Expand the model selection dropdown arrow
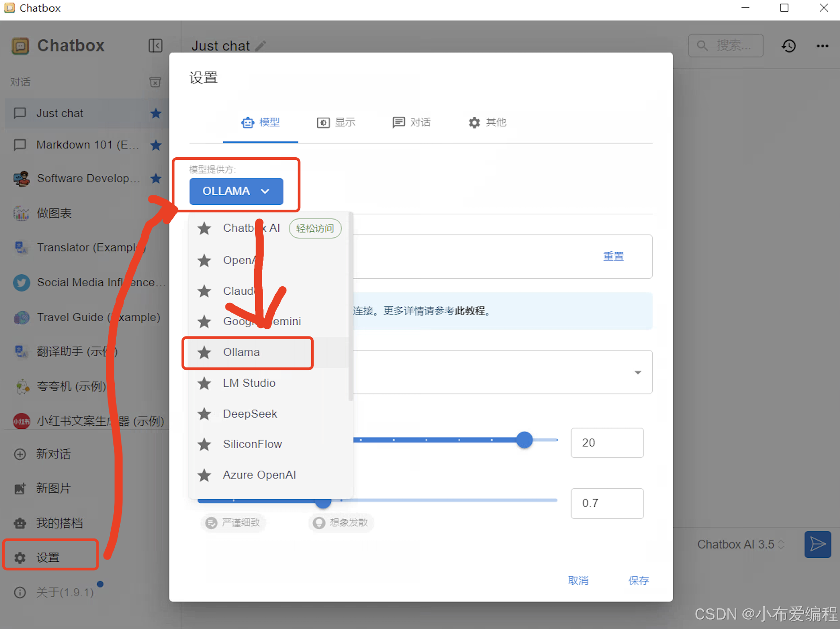Viewport: 840px width, 629px height. pyautogui.click(x=638, y=372)
